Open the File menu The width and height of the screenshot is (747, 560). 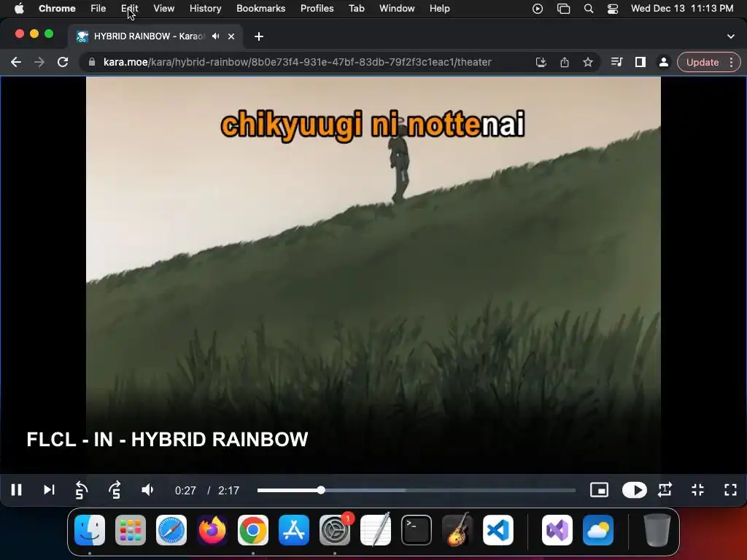(x=98, y=9)
